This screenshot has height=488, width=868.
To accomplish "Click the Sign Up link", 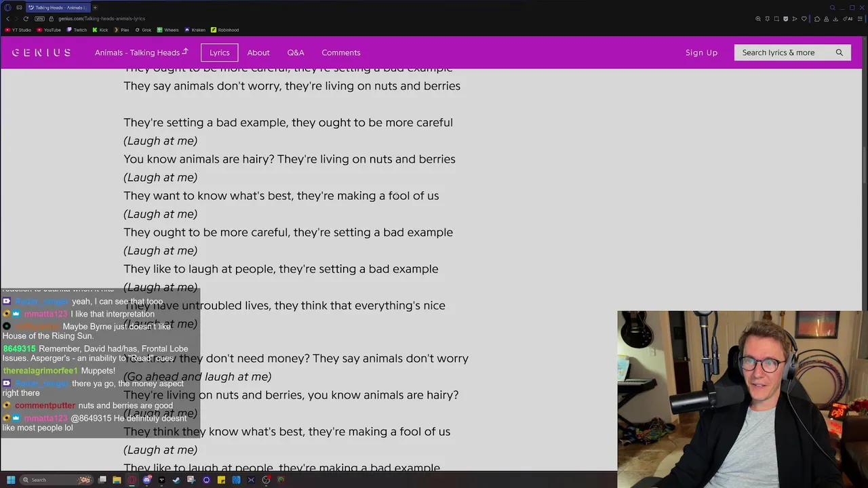I will 701,52.
